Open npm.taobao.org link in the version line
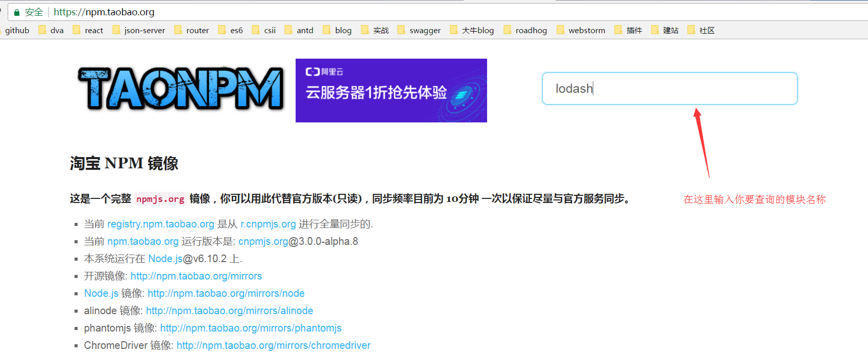 [143, 241]
